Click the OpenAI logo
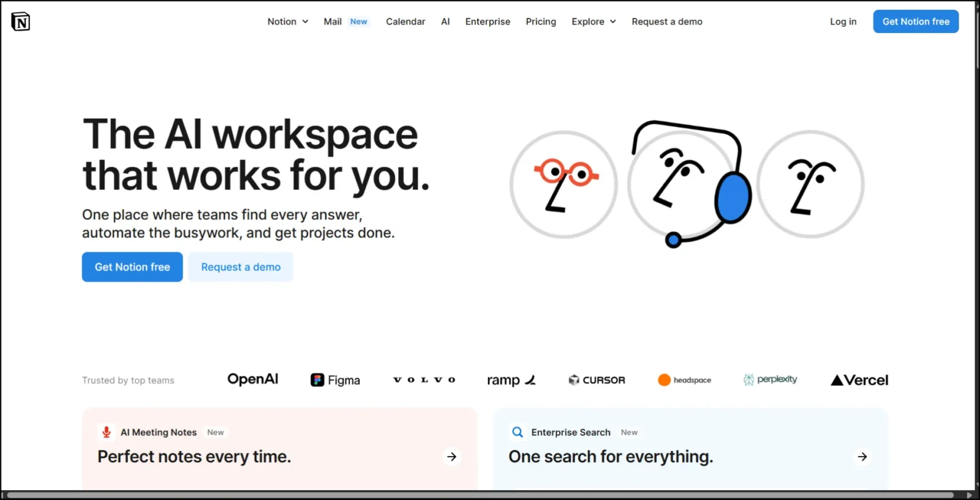This screenshot has width=980, height=500. pos(252,379)
